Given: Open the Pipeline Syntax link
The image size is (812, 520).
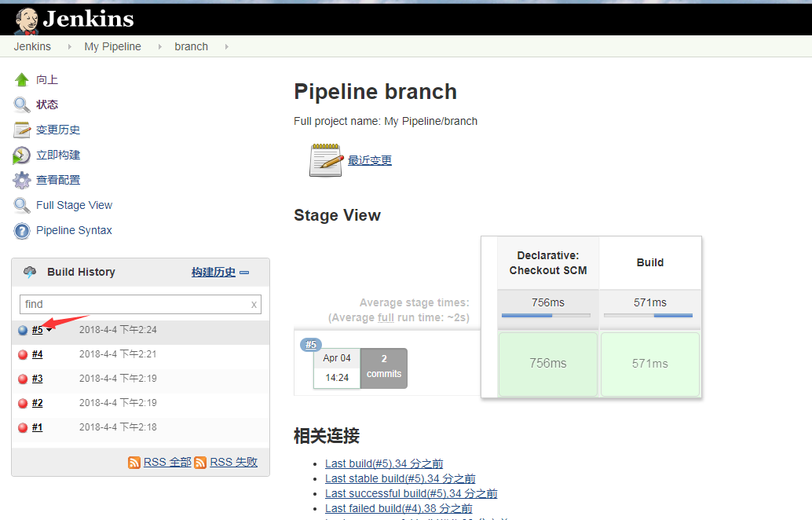Looking at the screenshot, I should 74,230.
